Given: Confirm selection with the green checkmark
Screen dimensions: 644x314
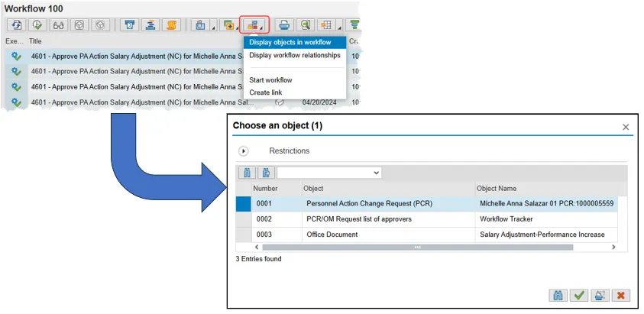Looking at the screenshot, I should point(579,295).
